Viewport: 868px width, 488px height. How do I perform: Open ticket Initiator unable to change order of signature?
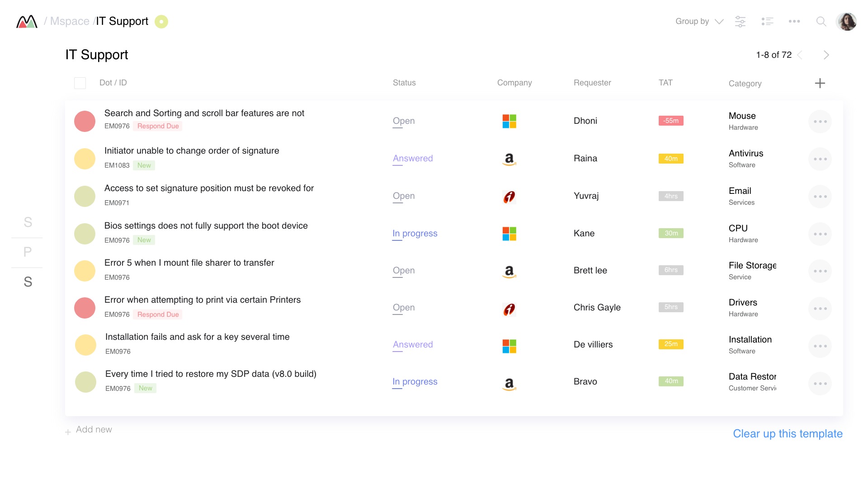pos(192,151)
